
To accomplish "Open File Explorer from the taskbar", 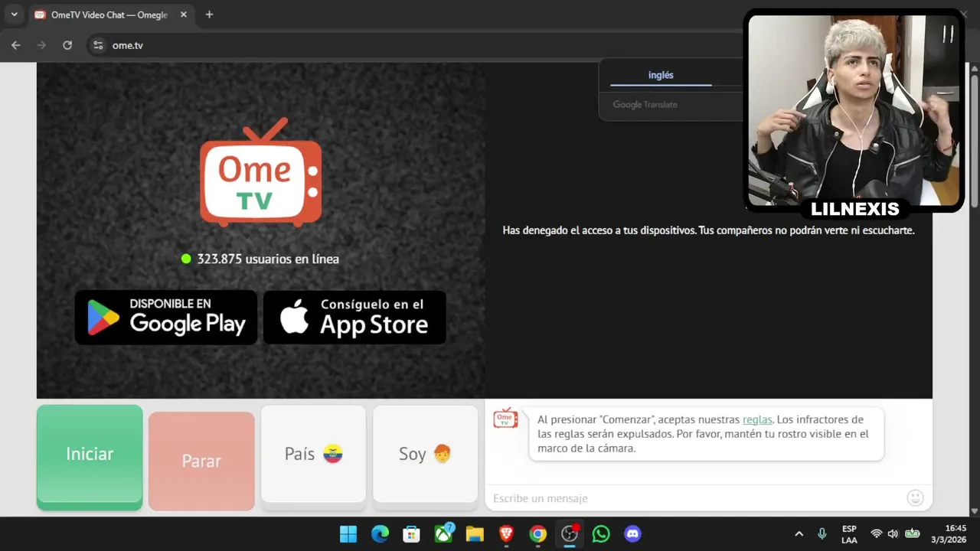I will [x=475, y=534].
